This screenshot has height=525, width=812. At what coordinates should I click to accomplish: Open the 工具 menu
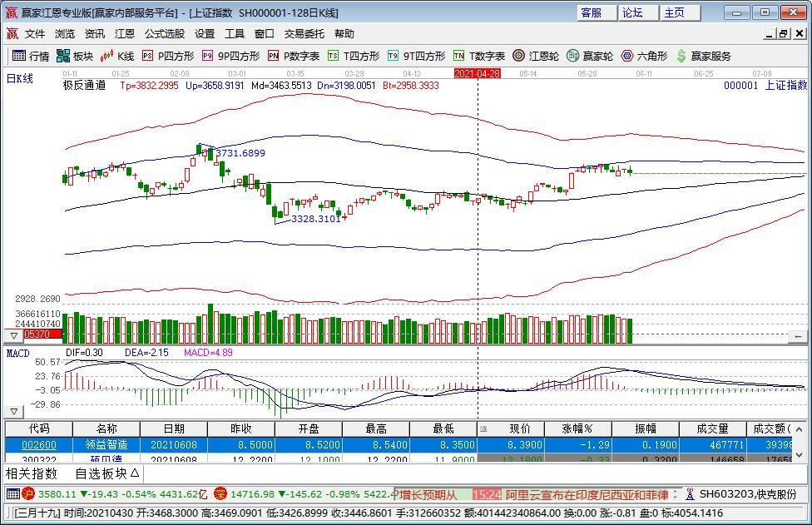tap(235, 33)
